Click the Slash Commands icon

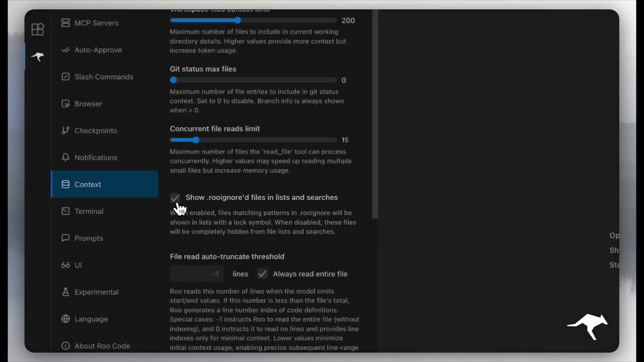[x=65, y=76]
